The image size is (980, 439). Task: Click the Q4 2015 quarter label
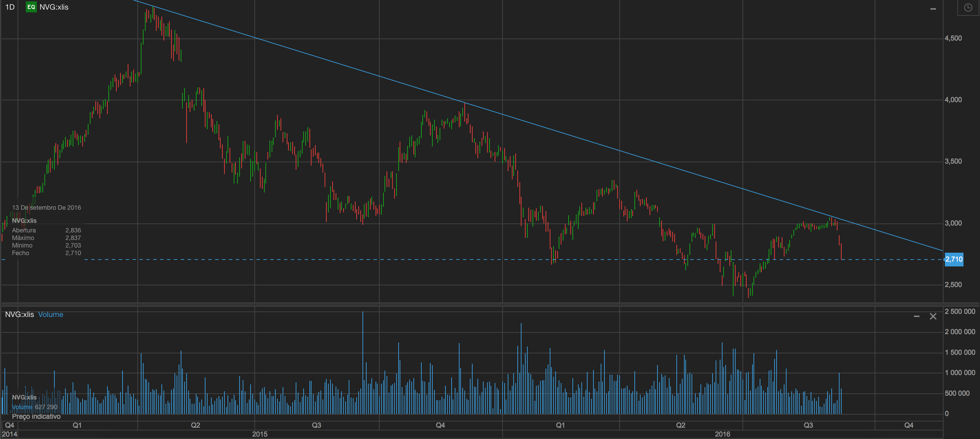click(x=440, y=425)
